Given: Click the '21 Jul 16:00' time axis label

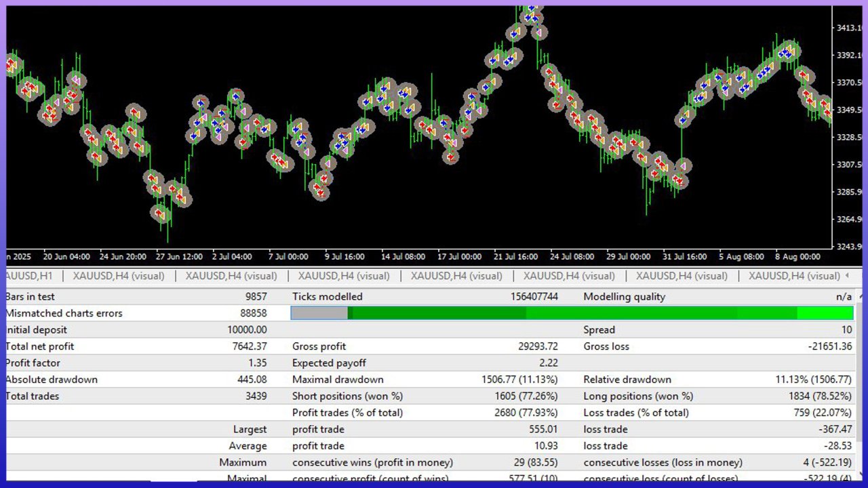Looking at the screenshot, I should [515, 257].
